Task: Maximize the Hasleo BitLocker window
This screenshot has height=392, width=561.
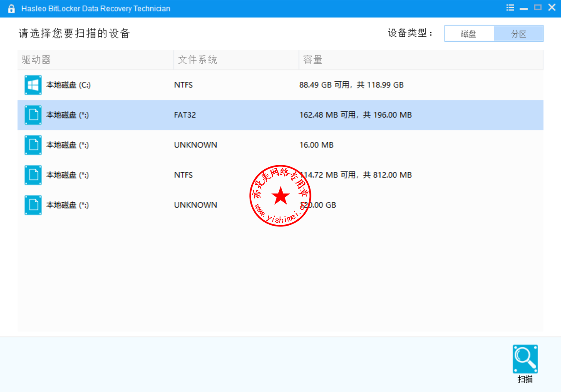Action: [538, 8]
